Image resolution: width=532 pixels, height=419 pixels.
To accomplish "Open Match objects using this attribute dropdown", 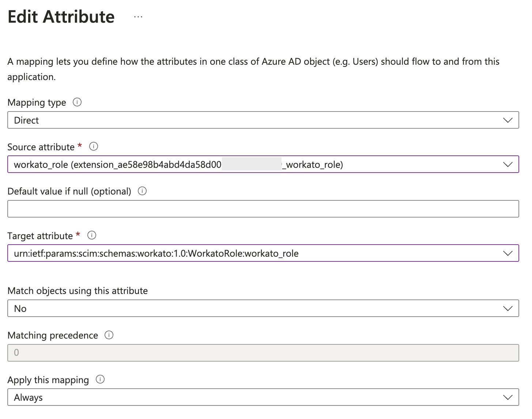I will tap(256, 309).
